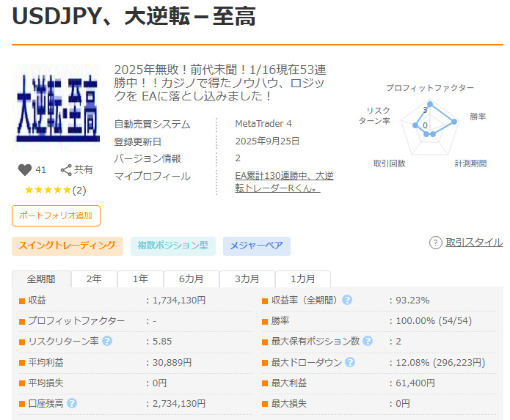510x420 pixels.
Task: Open help icon beside リスクリターン率
Action: [107, 341]
